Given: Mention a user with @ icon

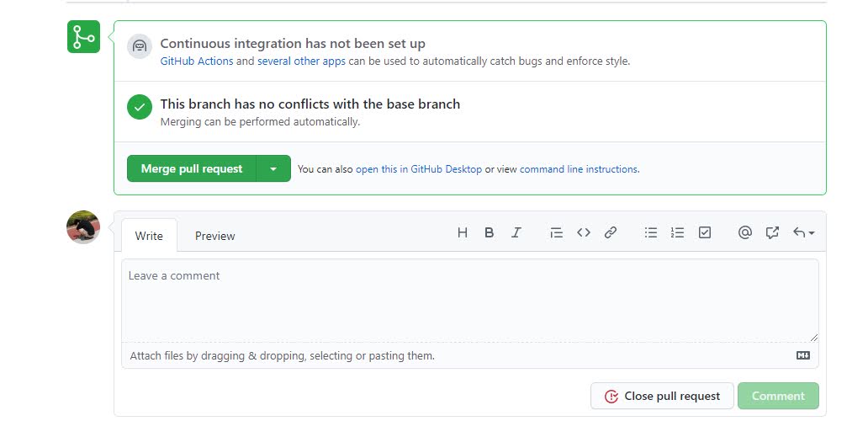Looking at the screenshot, I should [x=744, y=233].
